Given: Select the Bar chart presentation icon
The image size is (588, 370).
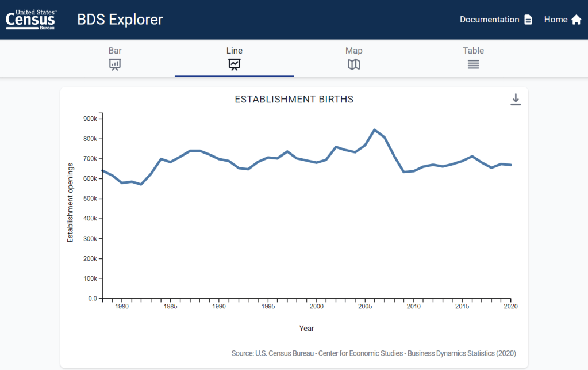Looking at the screenshot, I should (x=115, y=64).
